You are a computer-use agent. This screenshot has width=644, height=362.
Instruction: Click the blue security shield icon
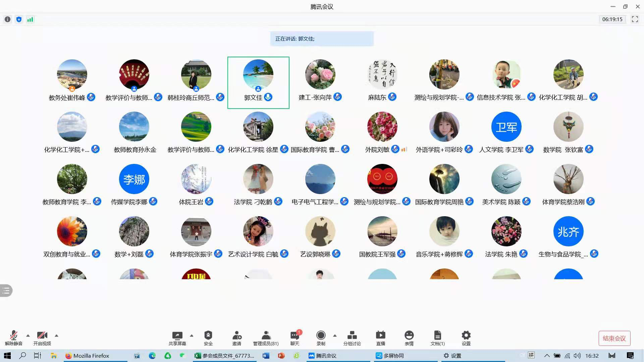pos(19,19)
